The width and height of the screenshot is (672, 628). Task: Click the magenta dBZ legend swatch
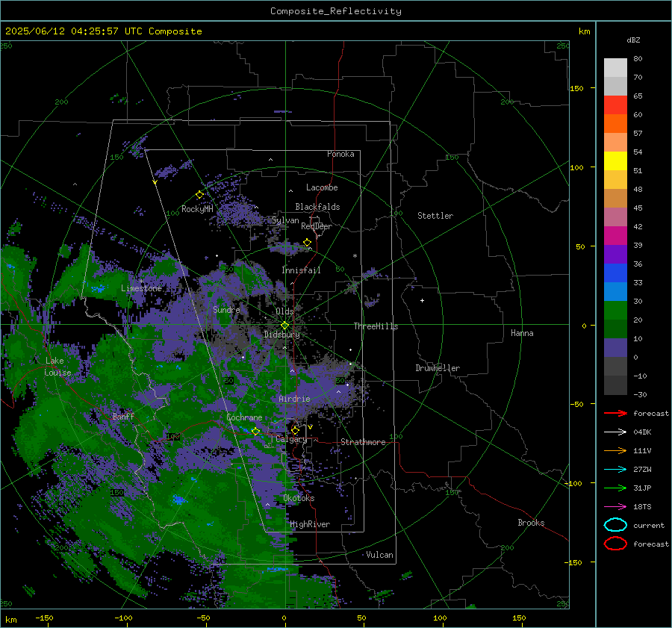[x=615, y=235]
